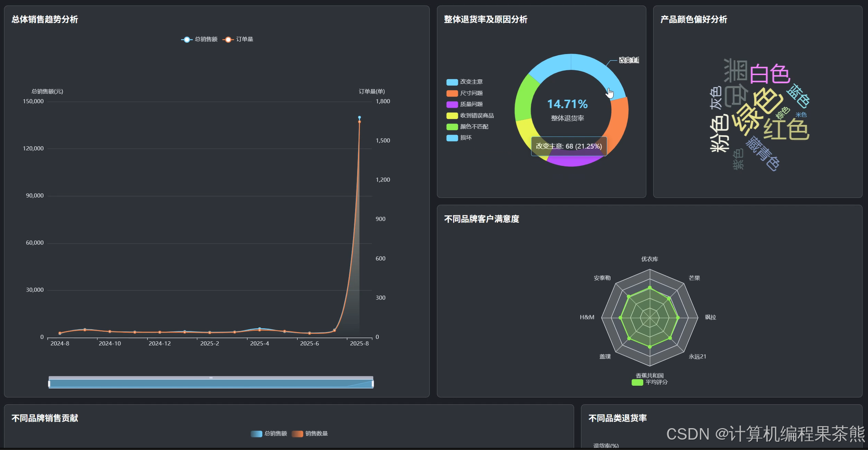Click 米色 in the color word cloud
Image resolution: width=868 pixels, height=450 pixels.
coord(801,114)
